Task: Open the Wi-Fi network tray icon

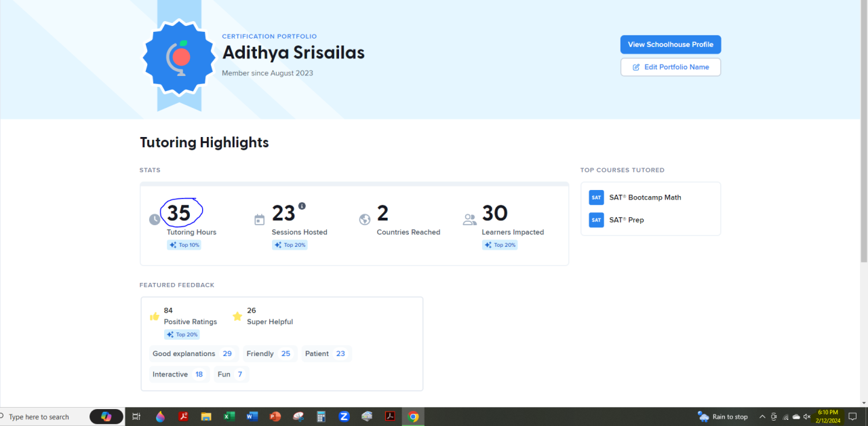Action: [785, 417]
